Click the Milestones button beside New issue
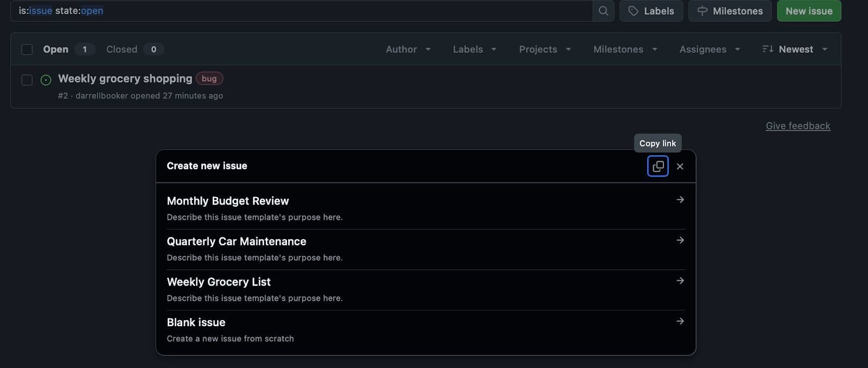This screenshot has height=368, width=868. [x=730, y=11]
